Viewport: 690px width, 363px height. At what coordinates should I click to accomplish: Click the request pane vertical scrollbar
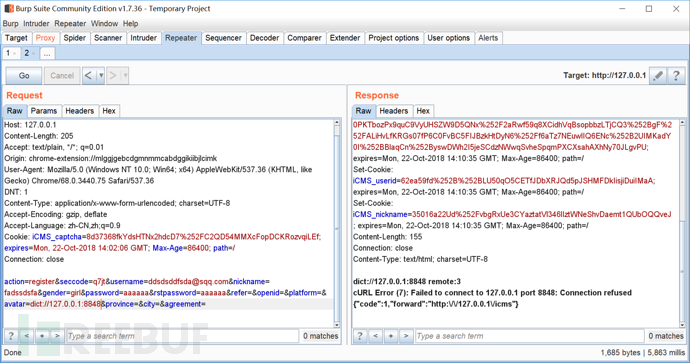coord(337,224)
